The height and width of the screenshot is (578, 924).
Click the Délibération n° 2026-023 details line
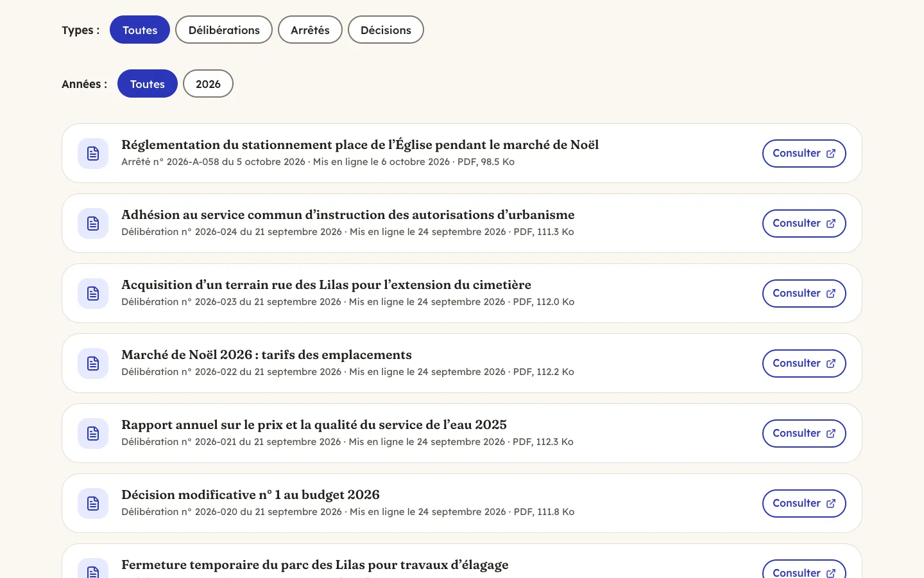click(x=348, y=302)
